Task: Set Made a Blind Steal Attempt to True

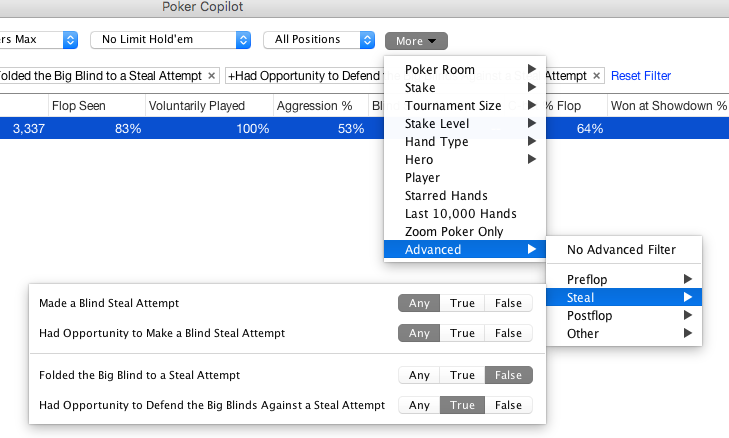Action: 462,303
